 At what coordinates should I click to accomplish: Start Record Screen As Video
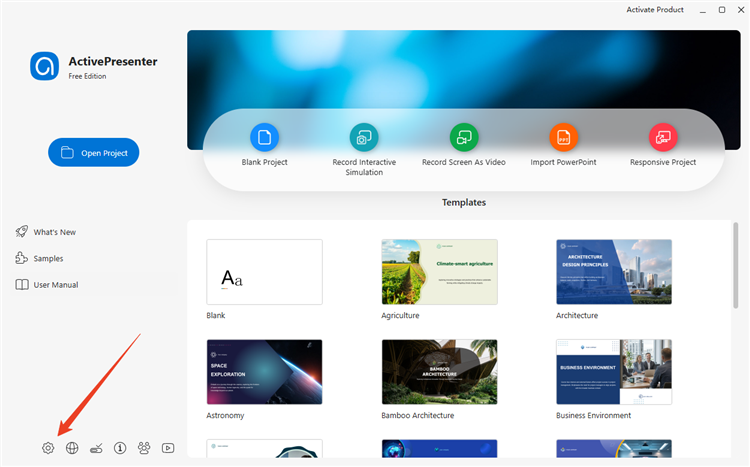tap(463, 145)
